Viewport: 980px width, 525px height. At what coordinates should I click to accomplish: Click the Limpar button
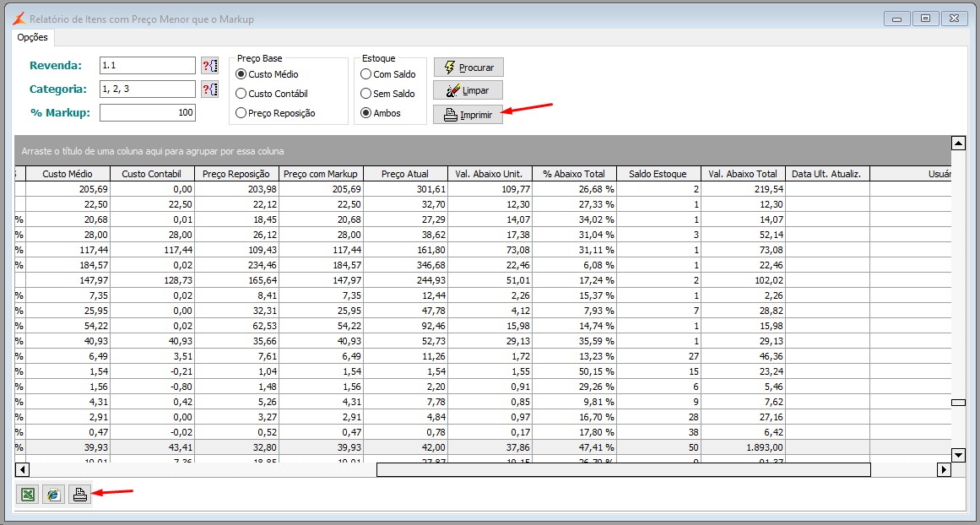[x=468, y=90]
